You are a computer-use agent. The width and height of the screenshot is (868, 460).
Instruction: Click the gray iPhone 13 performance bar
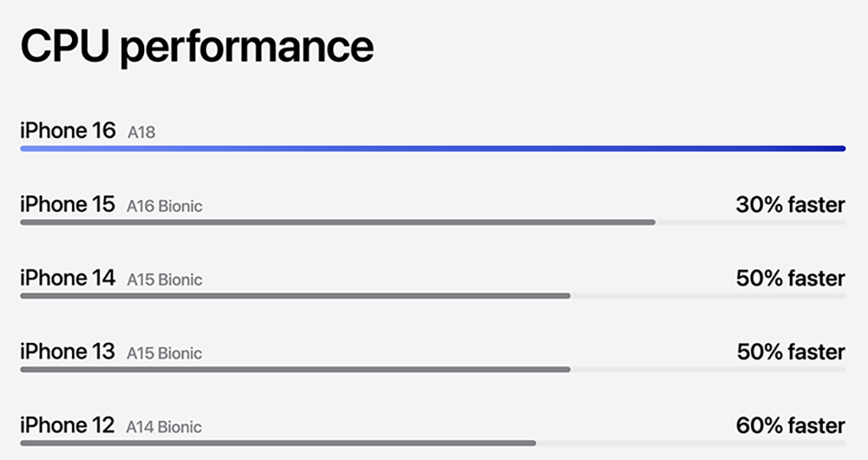[295, 370]
